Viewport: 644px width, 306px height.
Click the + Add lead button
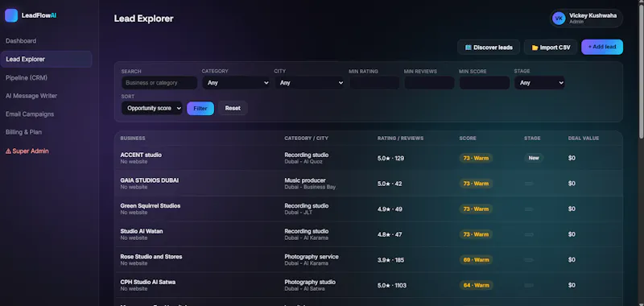(601, 47)
